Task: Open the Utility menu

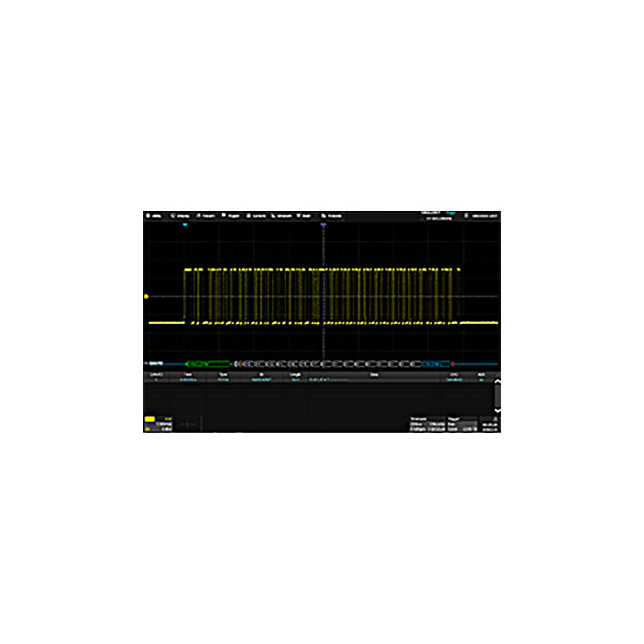Action: (x=154, y=216)
